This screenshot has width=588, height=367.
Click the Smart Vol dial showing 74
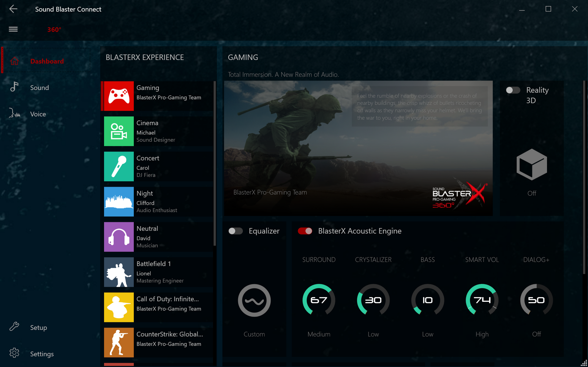[x=482, y=300]
